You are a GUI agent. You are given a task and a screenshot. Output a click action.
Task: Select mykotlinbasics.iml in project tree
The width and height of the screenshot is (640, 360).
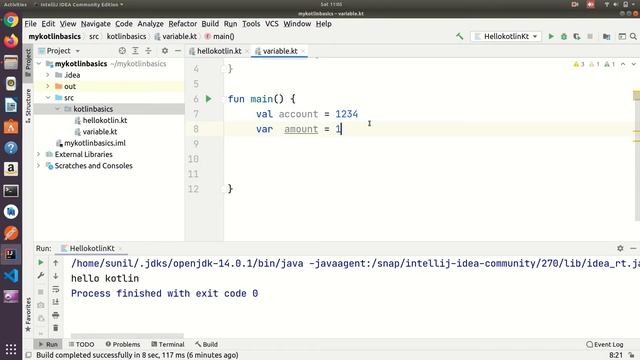(x=95, y=143)
